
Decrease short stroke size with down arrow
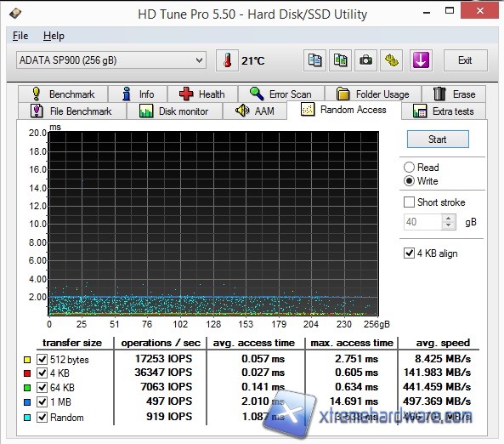coord(449,225)
